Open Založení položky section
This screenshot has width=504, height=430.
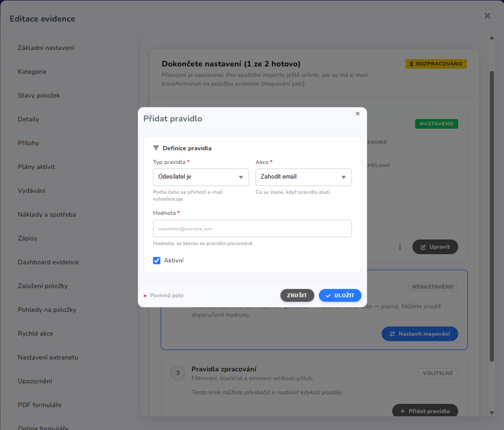click(x=43, y=286)
